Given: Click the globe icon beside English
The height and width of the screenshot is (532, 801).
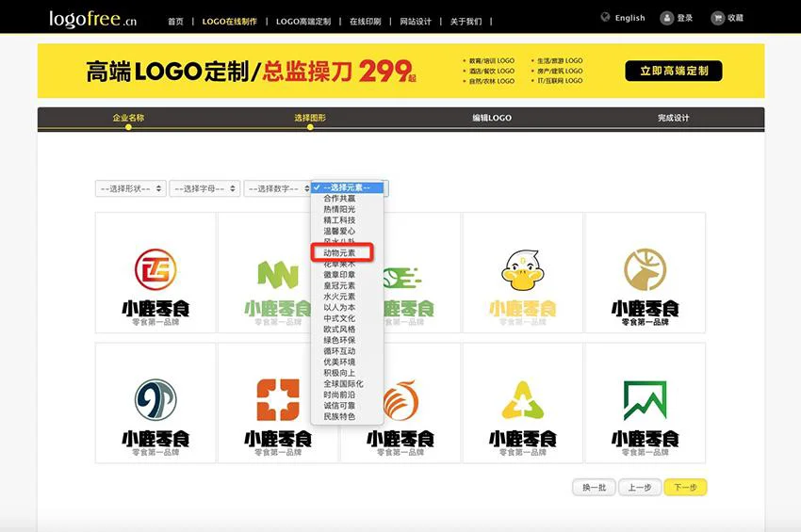Looking at the screenshot, I should (x=605, y=17).
